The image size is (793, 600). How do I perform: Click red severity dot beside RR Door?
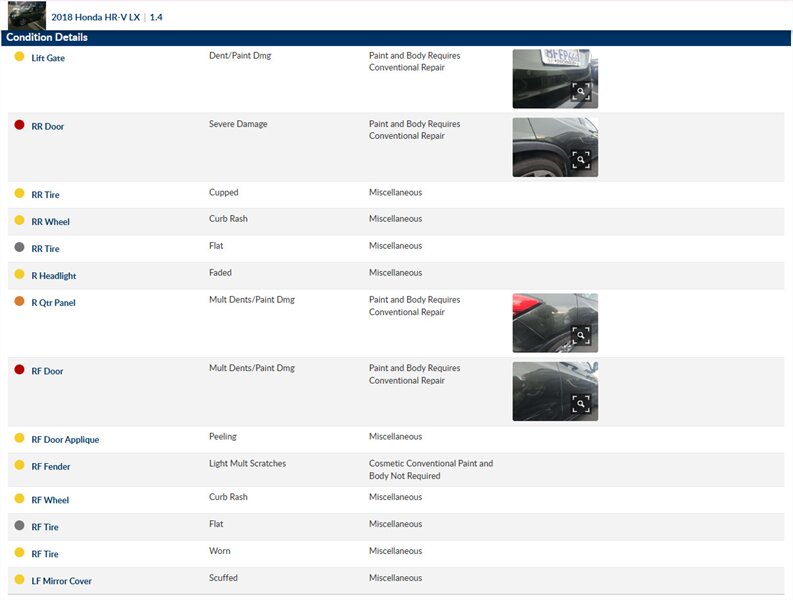pos(19,125)
